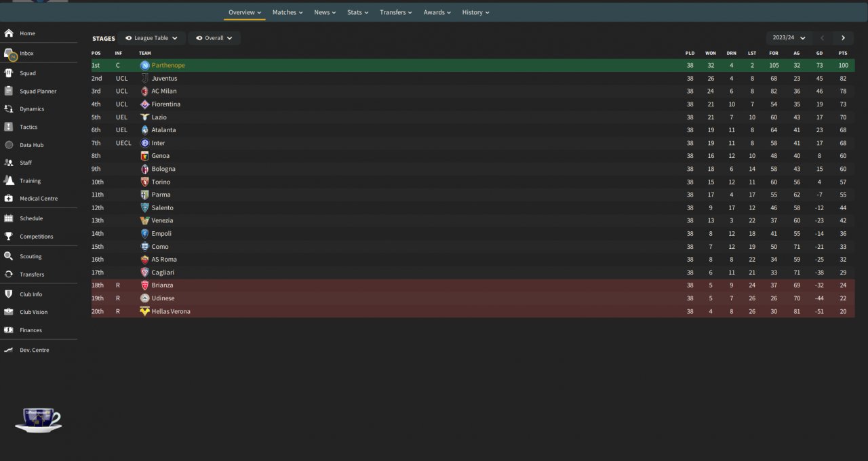Click the Scouting magnifier icon
Image resolution: width=868 pixels, height=461 pixels.
[x=9, y=256]
